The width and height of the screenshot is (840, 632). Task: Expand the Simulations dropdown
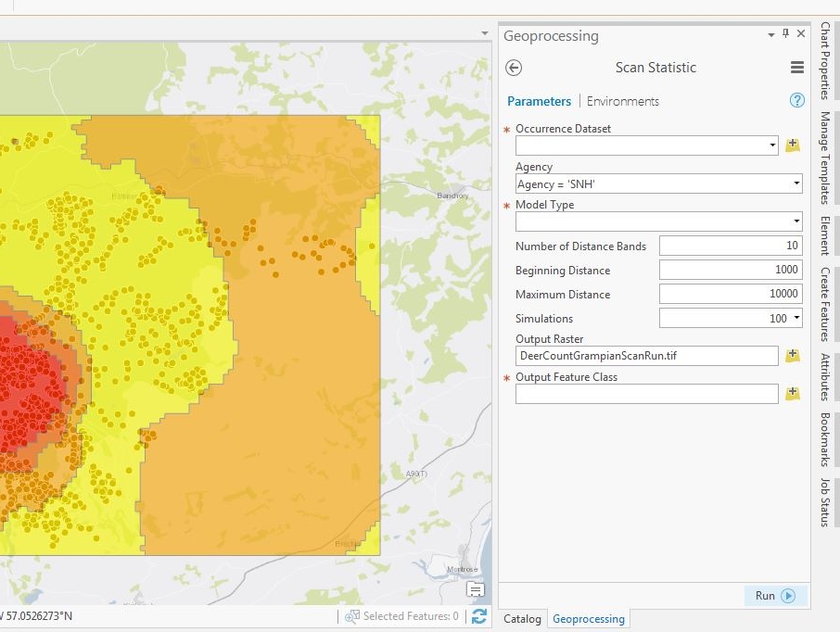(x=796, y=318)
